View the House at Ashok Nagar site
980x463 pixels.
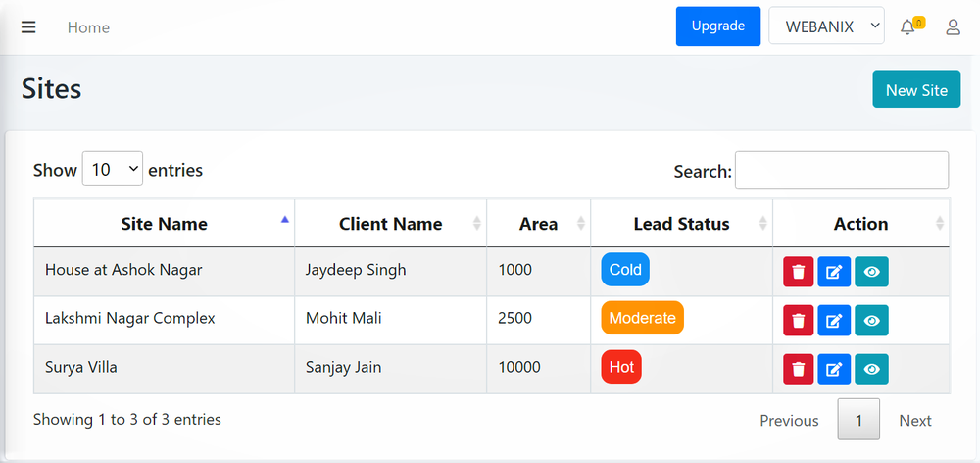click(871, 272)
